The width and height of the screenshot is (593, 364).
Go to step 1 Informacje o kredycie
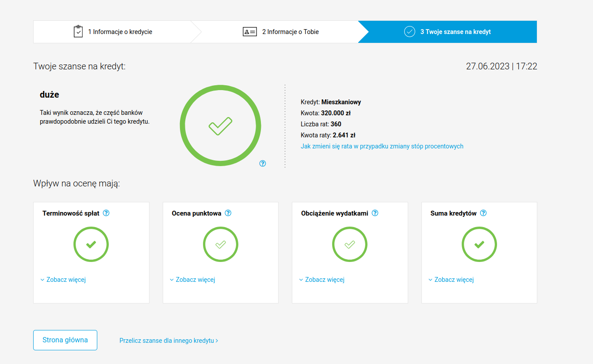113,32
